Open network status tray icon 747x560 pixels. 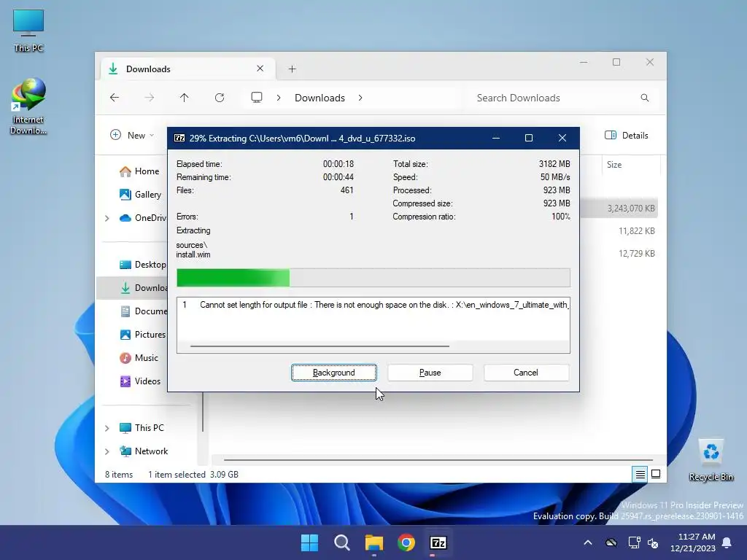click(634, 542)
